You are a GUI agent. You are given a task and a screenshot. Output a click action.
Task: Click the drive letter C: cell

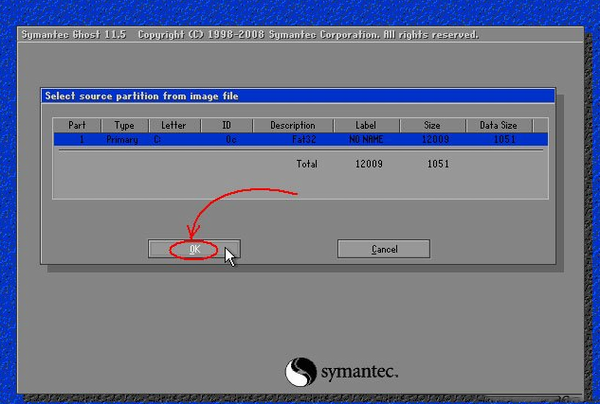(x=157, y=140)
